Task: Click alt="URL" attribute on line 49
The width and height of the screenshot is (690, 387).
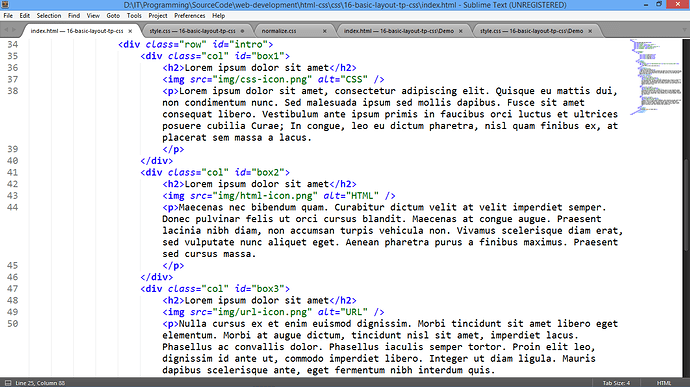Action: [343, 312]
